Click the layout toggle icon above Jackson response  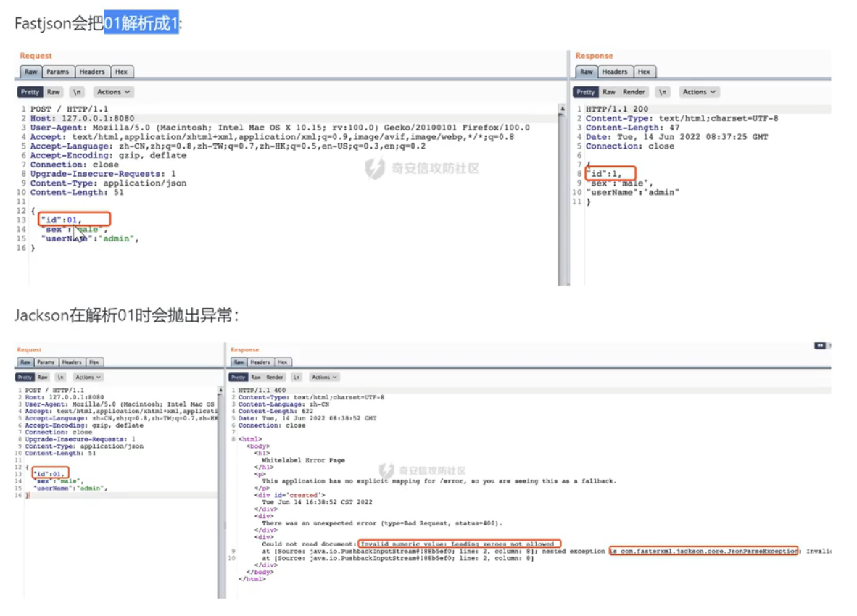(x=820, y=346)
